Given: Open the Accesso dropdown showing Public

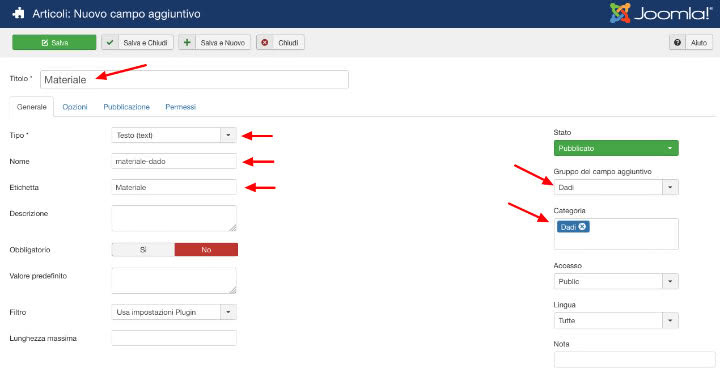Looking at the screenshot, I should coord(616,281).
